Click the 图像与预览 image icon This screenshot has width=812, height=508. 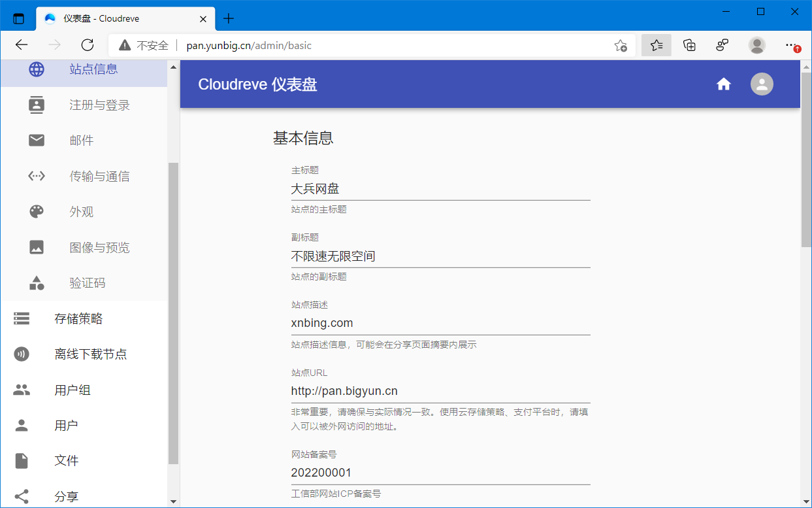point(37,247)
